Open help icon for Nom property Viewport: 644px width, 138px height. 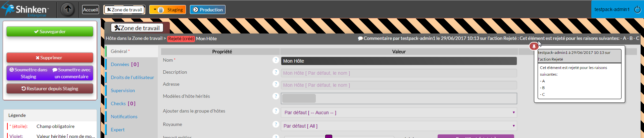pos(276,60)
